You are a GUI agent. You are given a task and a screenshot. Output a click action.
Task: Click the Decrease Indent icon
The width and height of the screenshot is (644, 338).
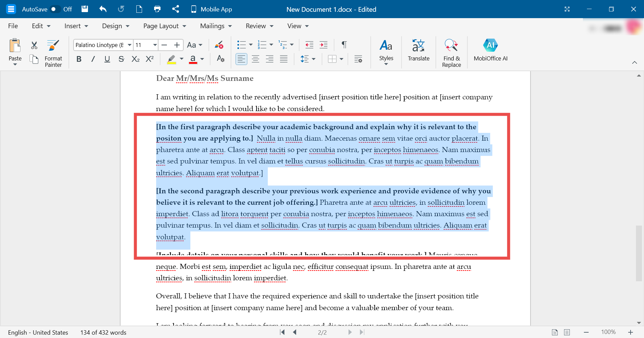coord(309,45)
